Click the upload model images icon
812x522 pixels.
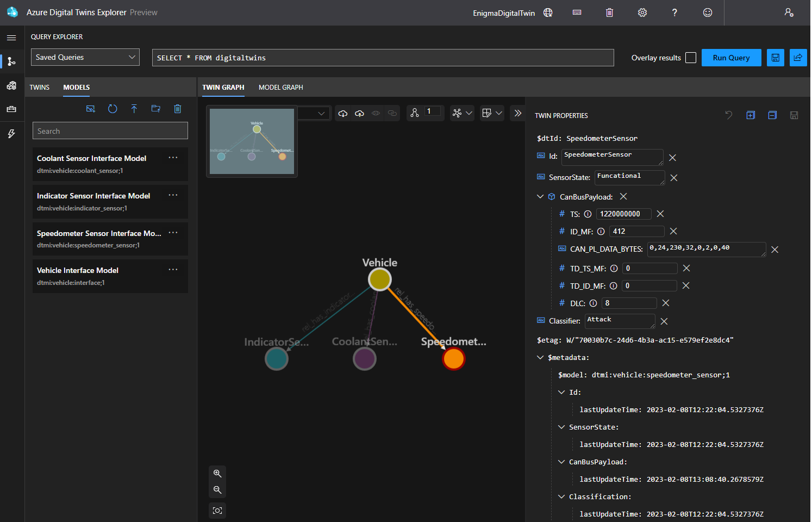click(91, 109)
